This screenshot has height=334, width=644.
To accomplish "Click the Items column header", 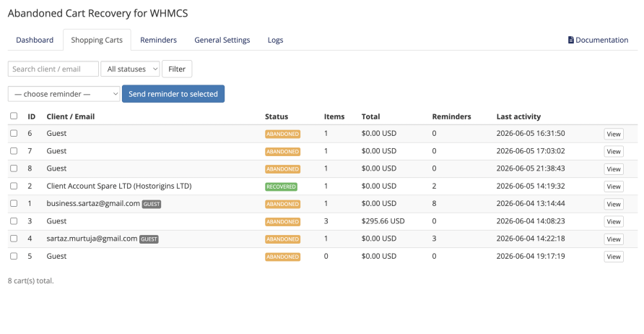I will (334, 116).
